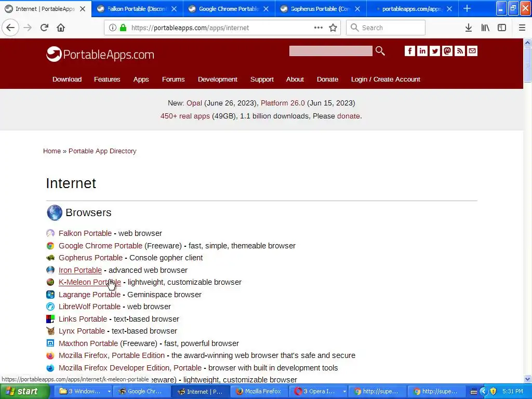
Task: Open the Forums menu item
Action: click(173, 79)
